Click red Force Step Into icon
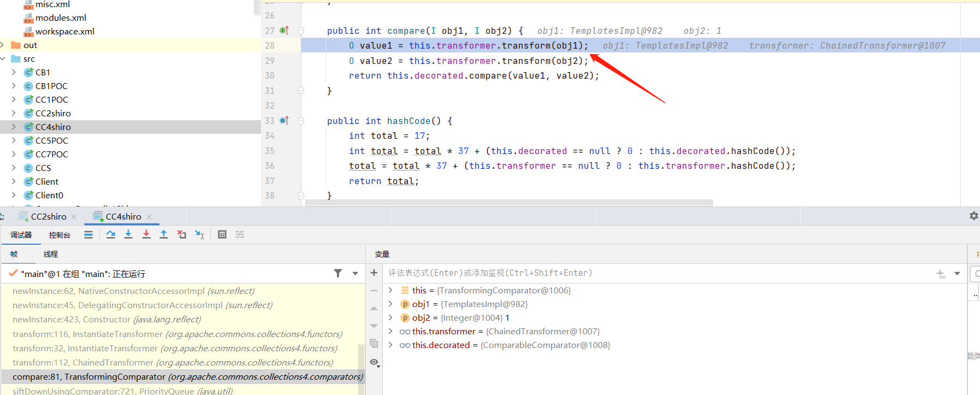980x395 pixels. (x=146, y=234)
